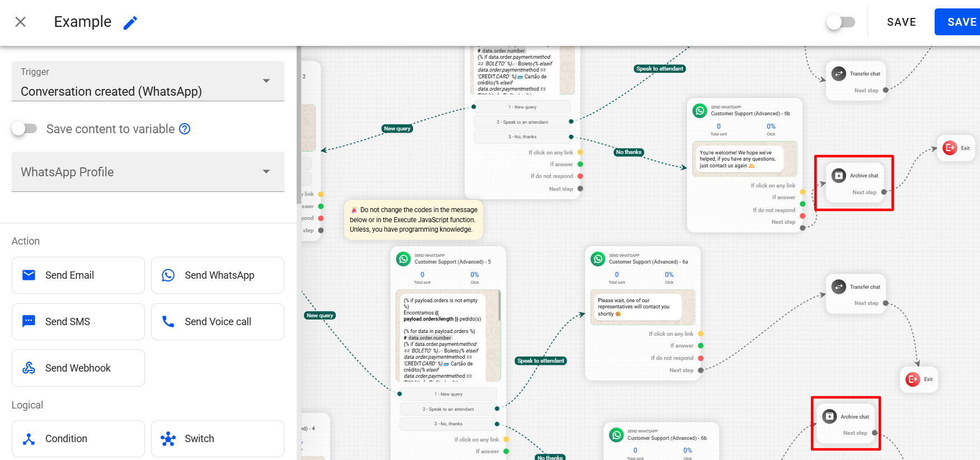Expand the WhatsApp Profile dropdown

[148, 172]
